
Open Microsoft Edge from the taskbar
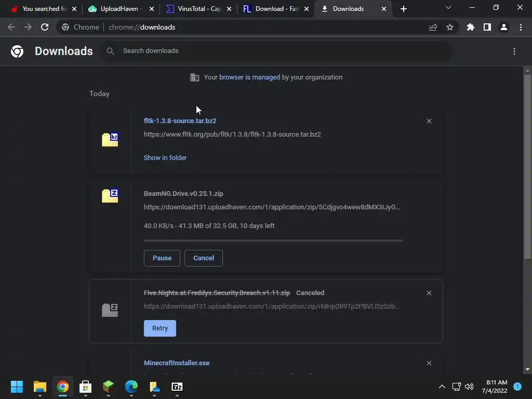coord(131,387)
